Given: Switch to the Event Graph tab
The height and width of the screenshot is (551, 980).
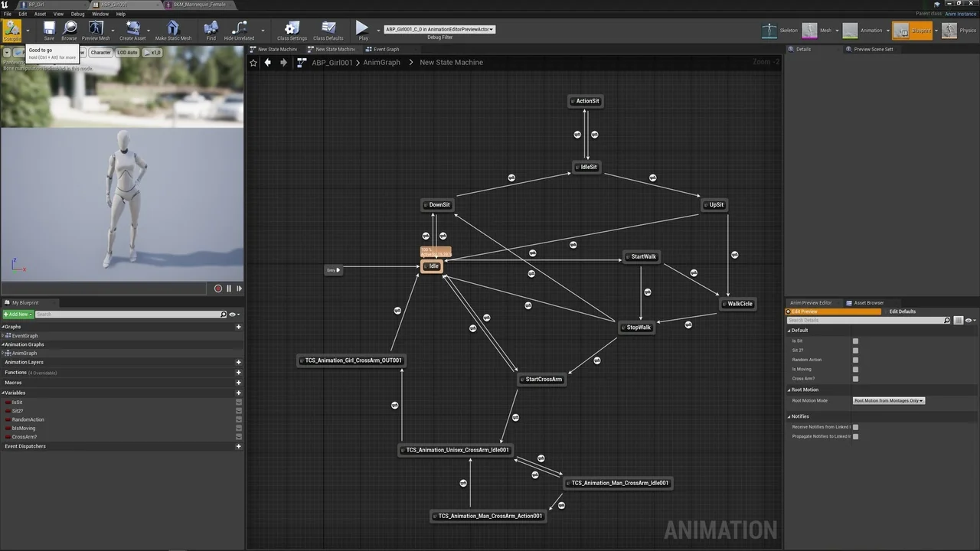Looking at the screenshot, I should click(x=386, y=49).
